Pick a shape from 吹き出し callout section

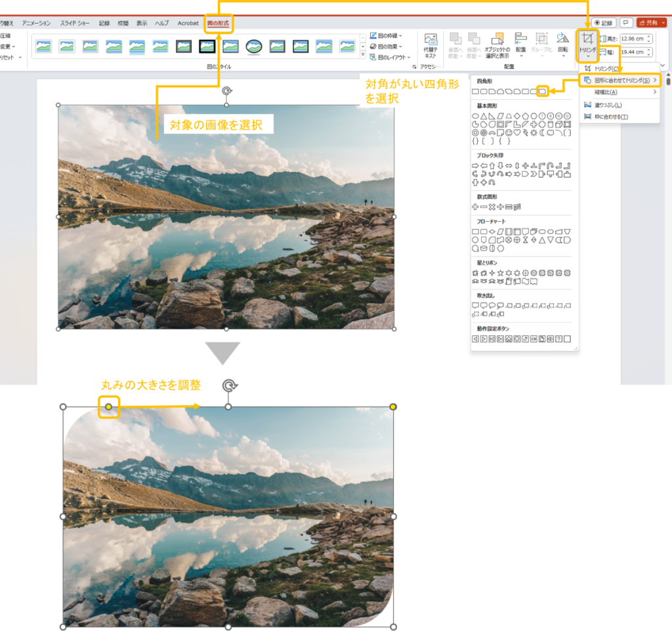point(475,305)
